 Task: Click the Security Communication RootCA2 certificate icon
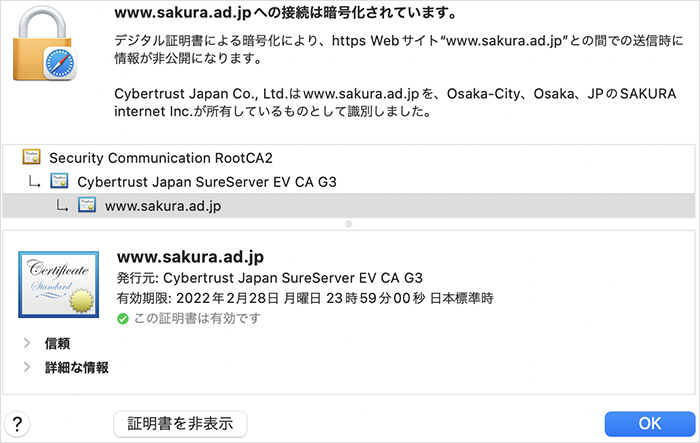pos(31,158)
